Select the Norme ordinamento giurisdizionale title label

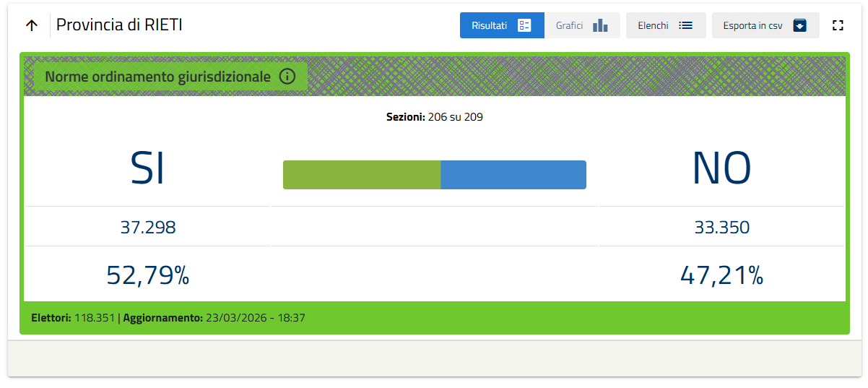158,77
